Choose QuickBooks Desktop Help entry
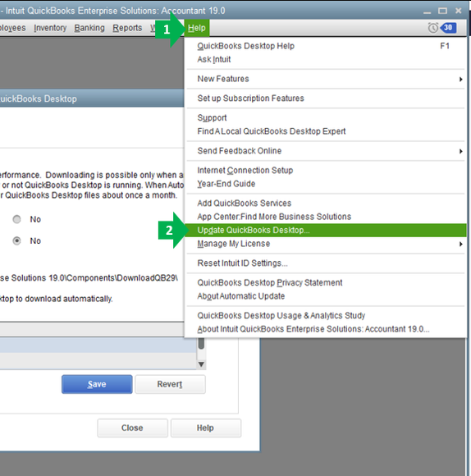 pos(325,46)
